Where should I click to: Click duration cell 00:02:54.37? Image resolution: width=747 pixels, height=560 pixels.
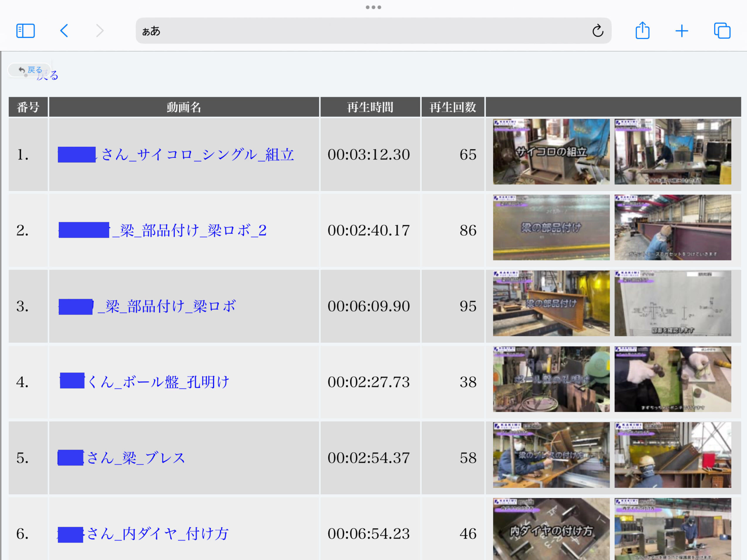click(x=370, y=458)
